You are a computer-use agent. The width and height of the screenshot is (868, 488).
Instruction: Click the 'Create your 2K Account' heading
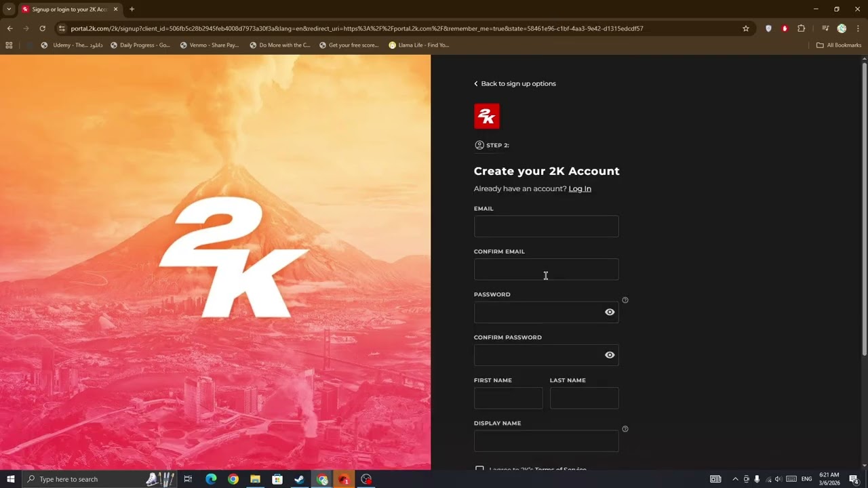point(547,171)
